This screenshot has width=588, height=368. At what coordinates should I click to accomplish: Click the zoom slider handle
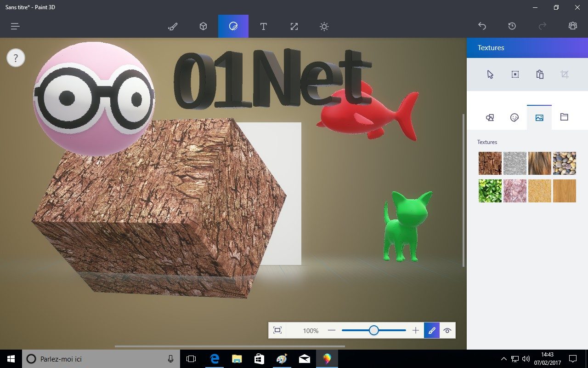(374, 330)
